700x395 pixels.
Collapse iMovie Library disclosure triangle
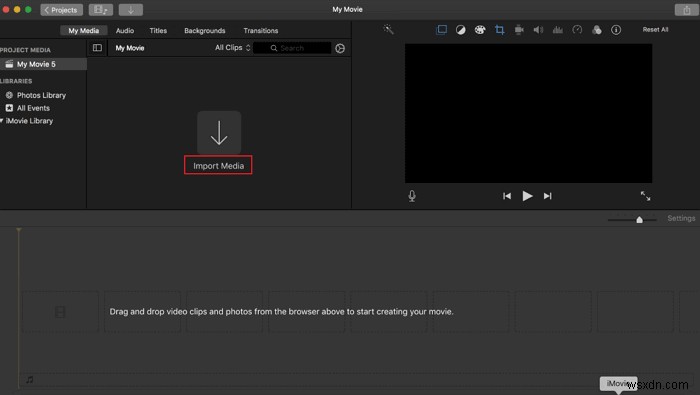coord(2,121)
